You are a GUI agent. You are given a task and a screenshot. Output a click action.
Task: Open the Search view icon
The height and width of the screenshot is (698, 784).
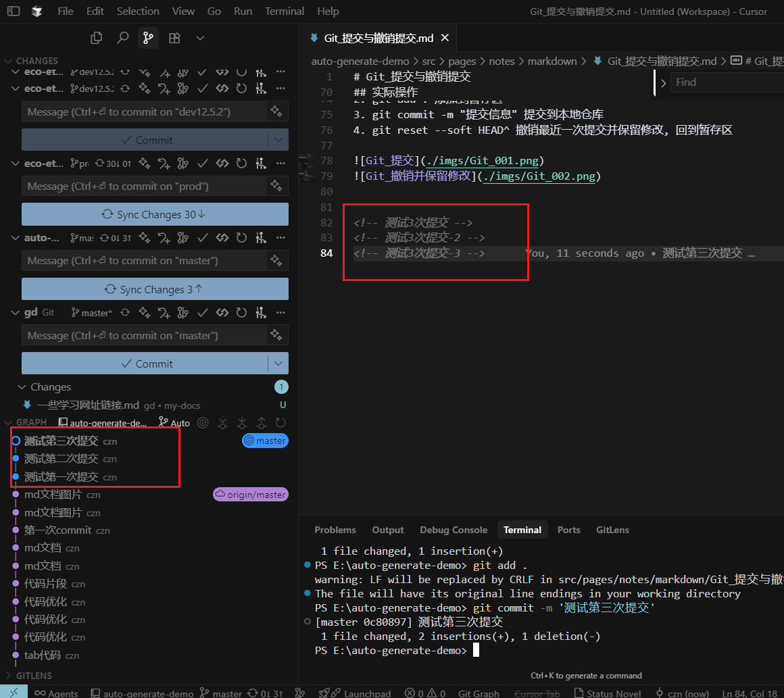[122, 38]
